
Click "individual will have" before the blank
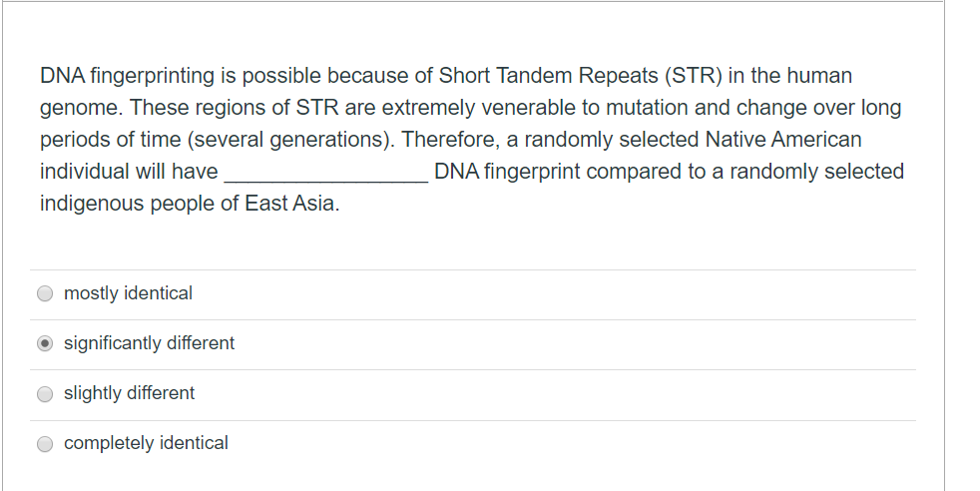129,172
